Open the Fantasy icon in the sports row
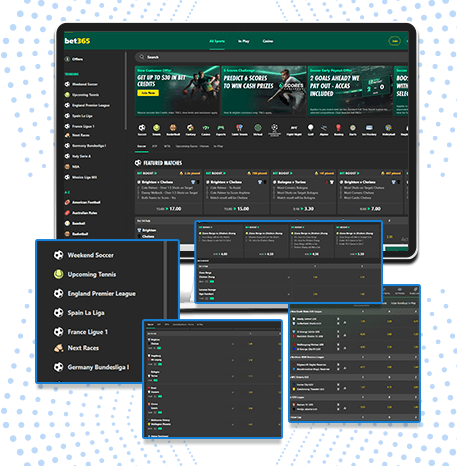The width and height of the screenshot is (457, 466). [x=190, y=128]
